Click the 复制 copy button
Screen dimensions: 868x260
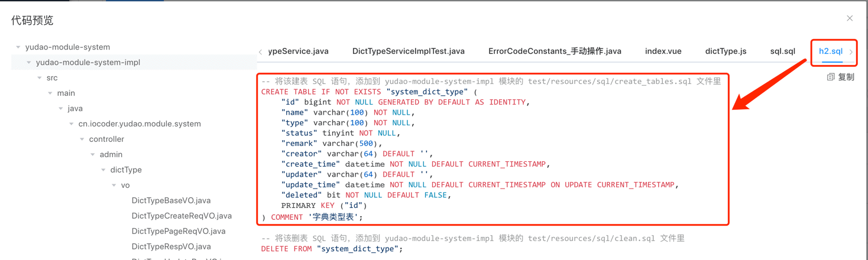click(846, 77)
